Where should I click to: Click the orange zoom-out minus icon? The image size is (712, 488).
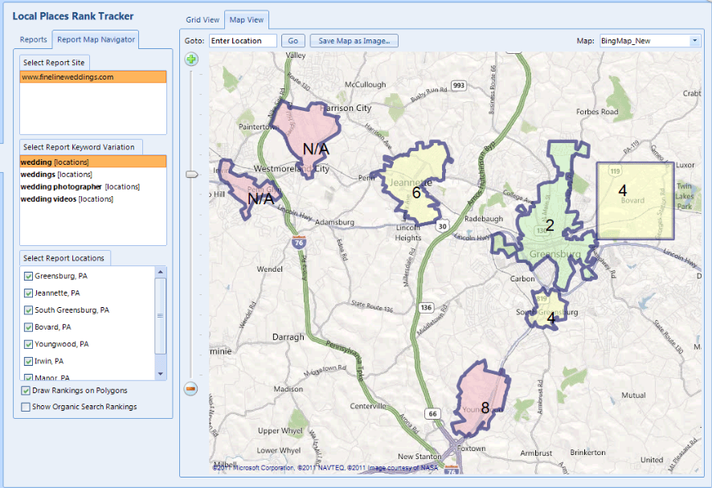point(191,388)
